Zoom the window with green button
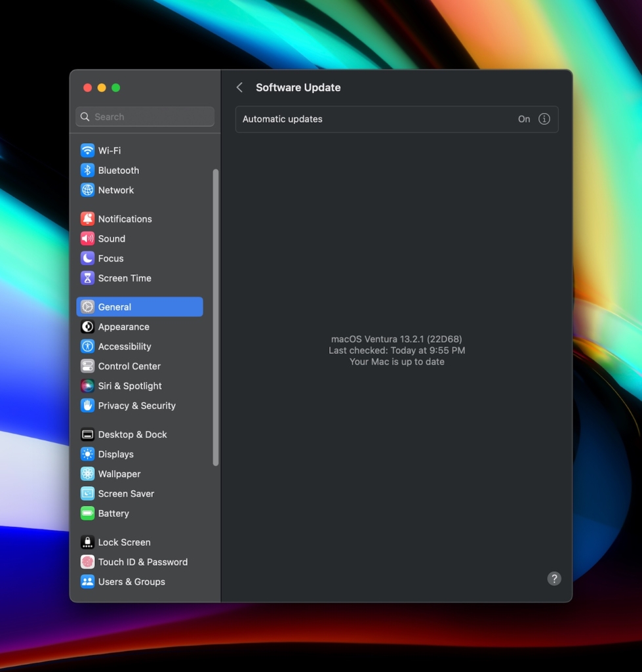This screenshot has width=642, height=672. (x=115, y=88)
